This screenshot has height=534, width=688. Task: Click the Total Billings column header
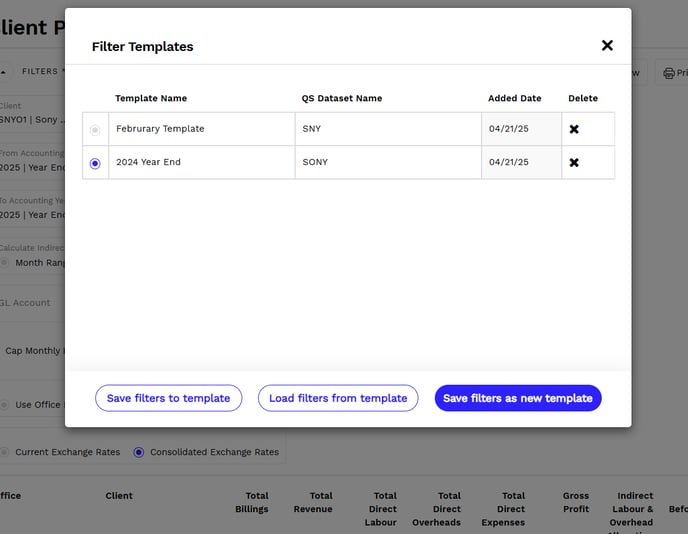[x=251, y=502]
